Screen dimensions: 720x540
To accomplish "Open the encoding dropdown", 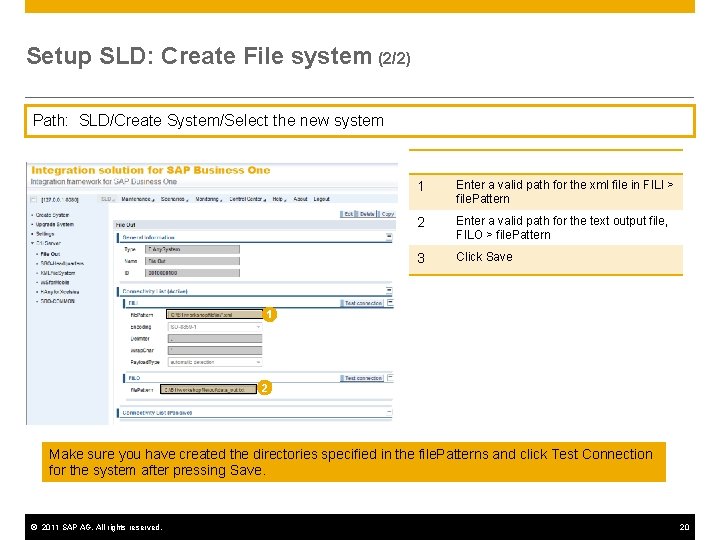I will [258, 327].
